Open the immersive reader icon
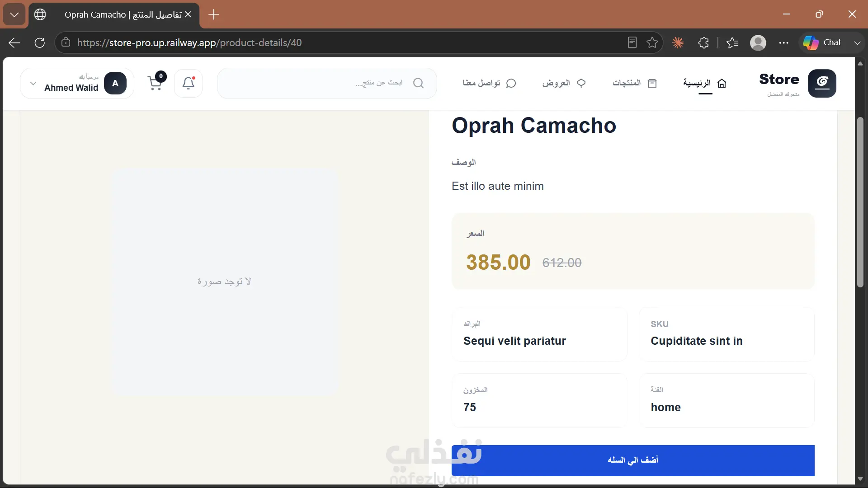The width and height of the screenshot is (868, 488). coord(632,42)
